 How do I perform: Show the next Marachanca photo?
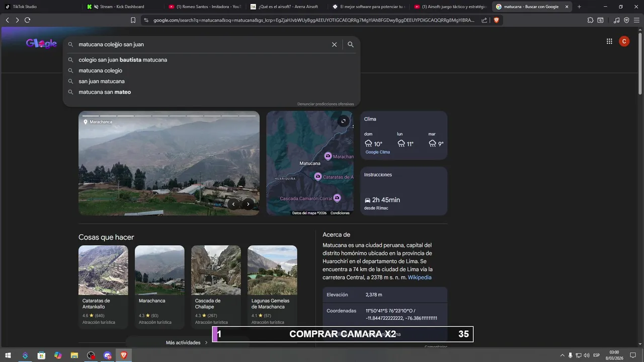point(248,204)
